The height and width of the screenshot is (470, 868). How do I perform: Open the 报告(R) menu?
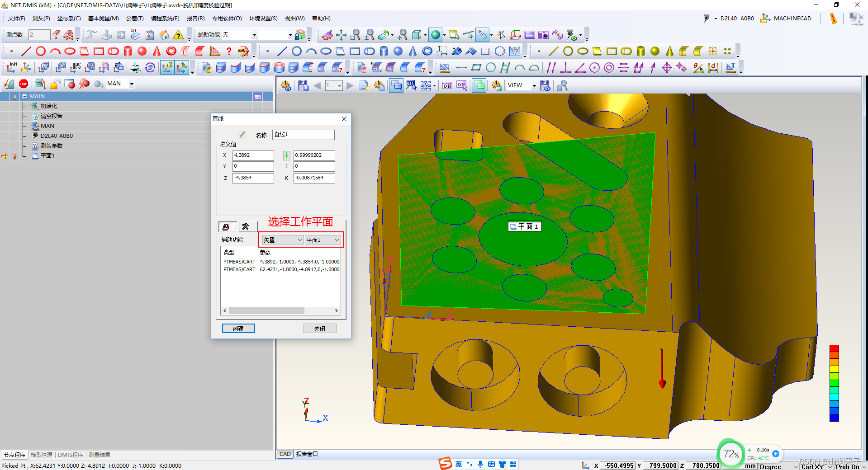195,19
